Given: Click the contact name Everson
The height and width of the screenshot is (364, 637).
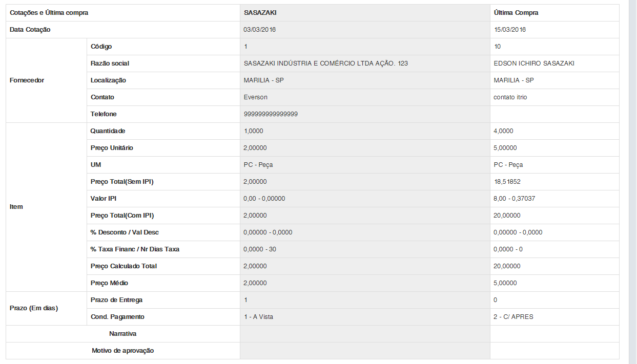Looking at the screenshot, I should point(256,97).
